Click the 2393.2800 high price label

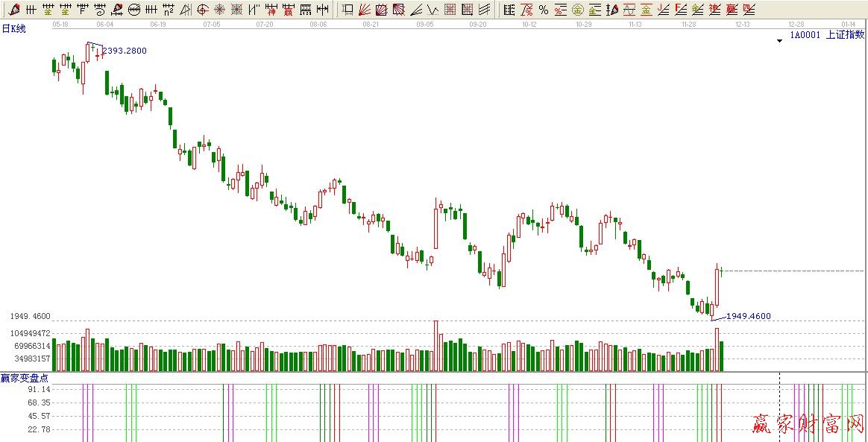[125, 51]
